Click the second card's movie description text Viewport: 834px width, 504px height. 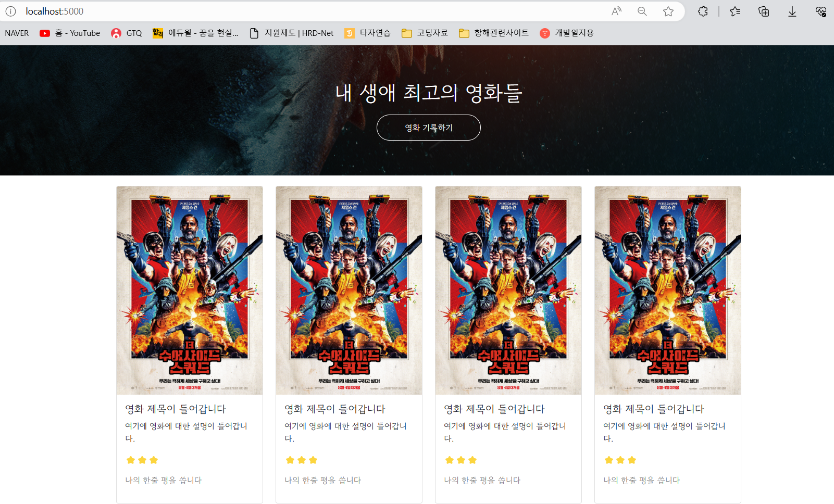coord(346,432)
